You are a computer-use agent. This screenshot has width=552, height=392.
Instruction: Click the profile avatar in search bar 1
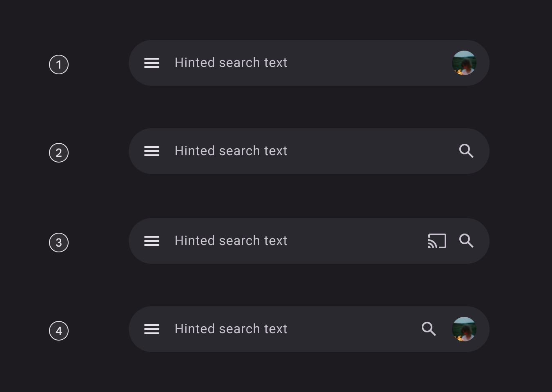(x=464, y=63)
